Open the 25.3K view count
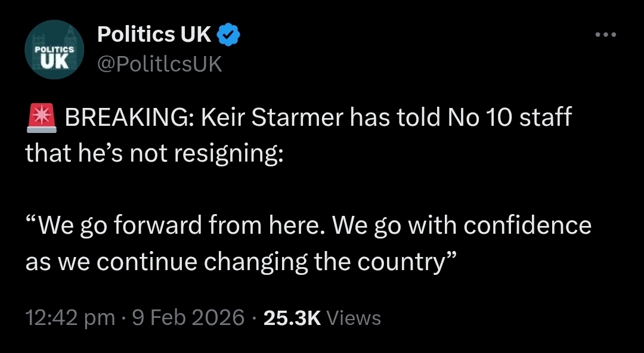 click(292, 317)
